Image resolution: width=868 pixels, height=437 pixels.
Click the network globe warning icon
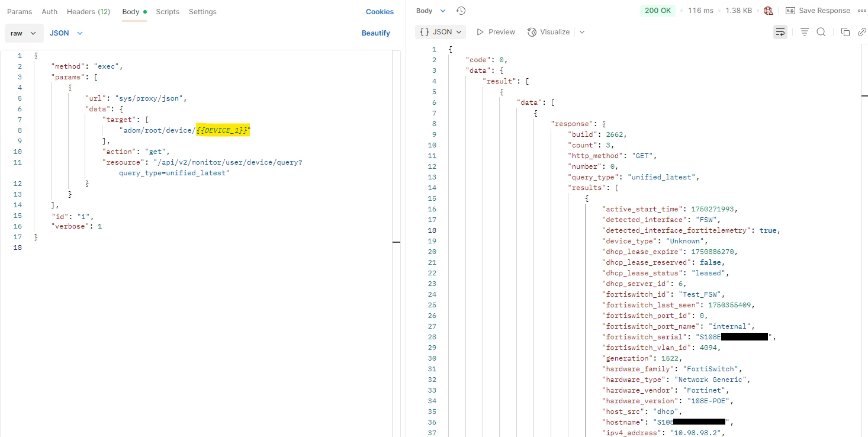pos(769,11)
